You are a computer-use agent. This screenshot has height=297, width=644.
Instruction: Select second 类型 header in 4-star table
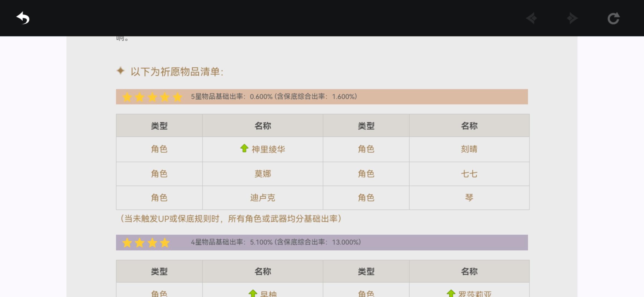pos(366,271)
